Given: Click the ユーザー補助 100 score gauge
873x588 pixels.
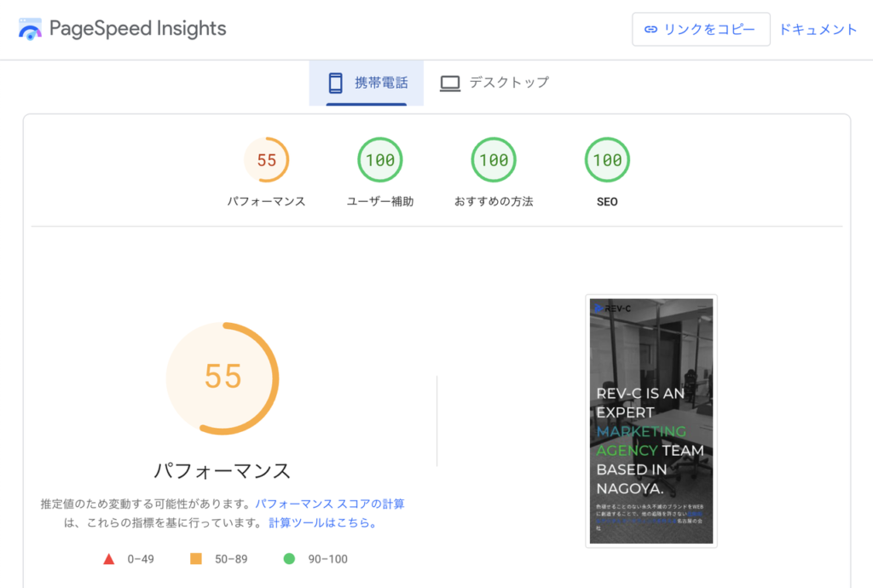Looking at the screenshot, I should click(x=380, y=159).
